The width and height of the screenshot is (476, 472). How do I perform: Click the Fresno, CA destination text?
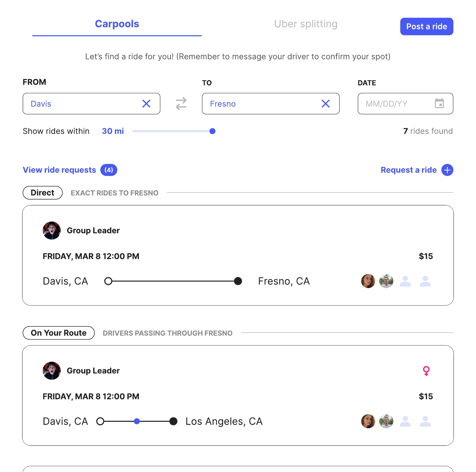point(284,281)
